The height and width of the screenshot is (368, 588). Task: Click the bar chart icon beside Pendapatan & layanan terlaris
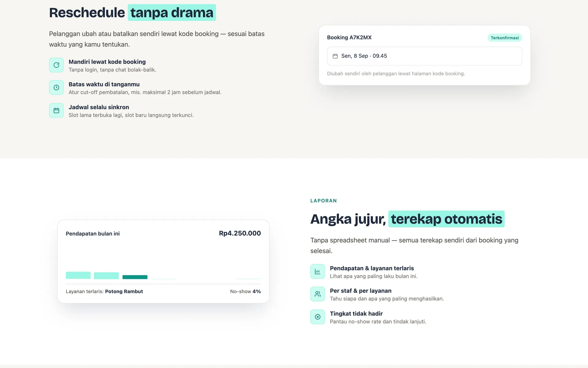pos(318,272)
